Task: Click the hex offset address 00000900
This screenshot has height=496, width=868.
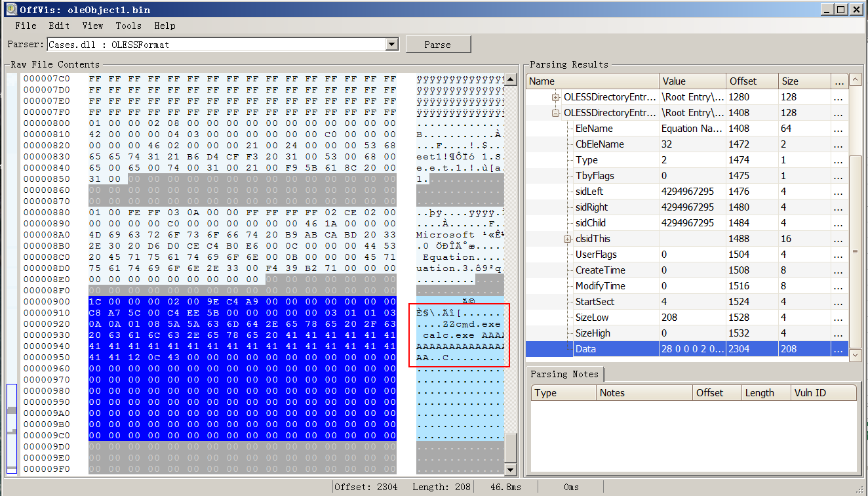Action: point(46,302)
